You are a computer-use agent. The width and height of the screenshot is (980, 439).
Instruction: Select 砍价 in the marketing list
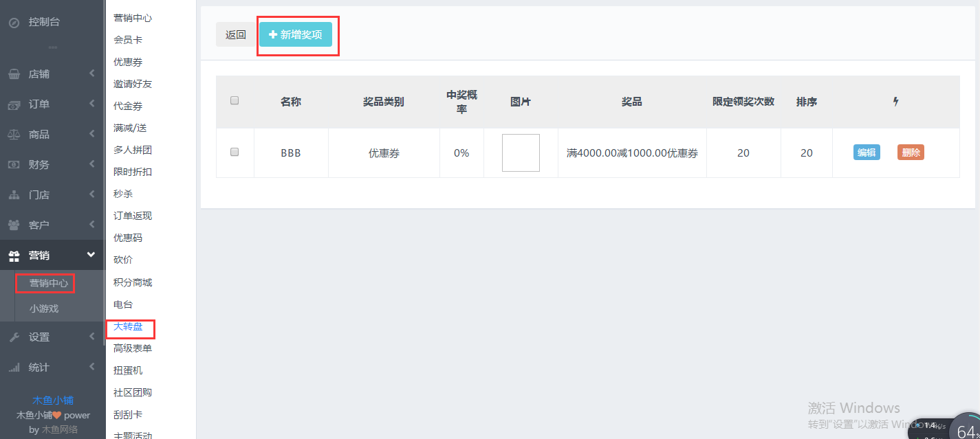[123, 260]
